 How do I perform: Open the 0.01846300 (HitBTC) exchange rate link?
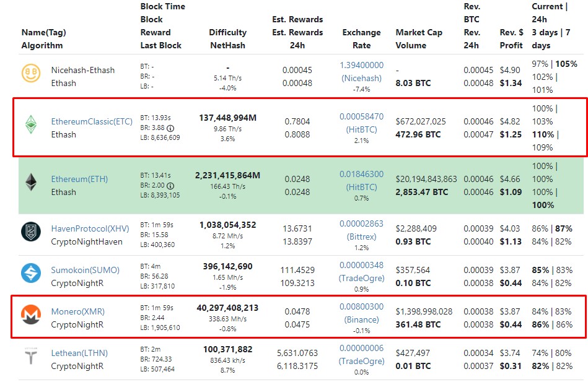coord(361,181)
